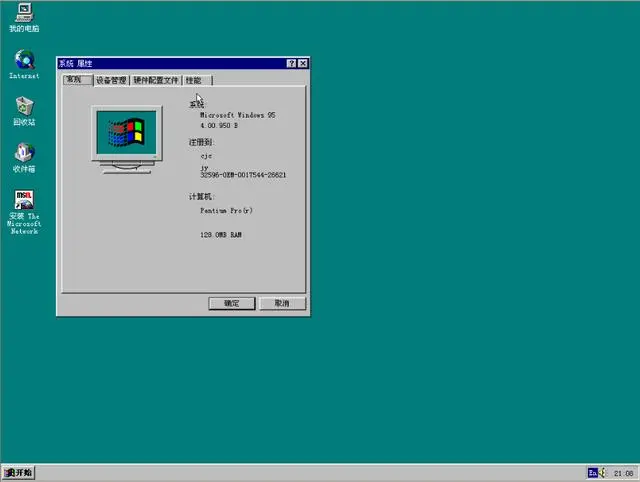Open the 我的电脑 desktop icon
This screenshot has height=482, width=640.
24,17
